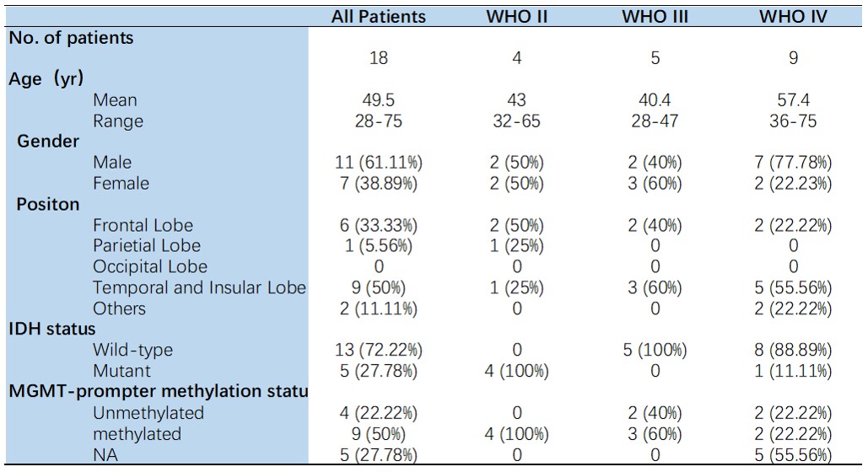Select the MGMT-prompter methylation status heading
868x472 pixels.
pyautogui.click(x=158, y=391)
